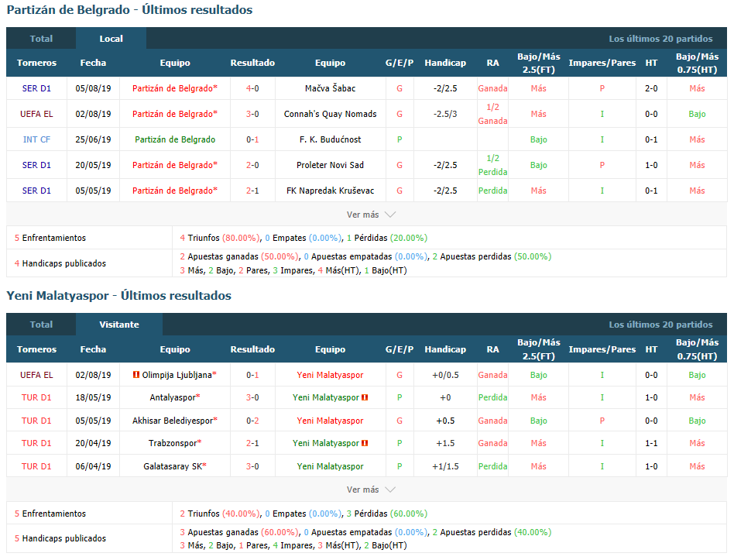This screenshot has height=560, width=734.
Task: Open the 3-0 result of the Galatasaray SK match
Action: tap(252, 466)
